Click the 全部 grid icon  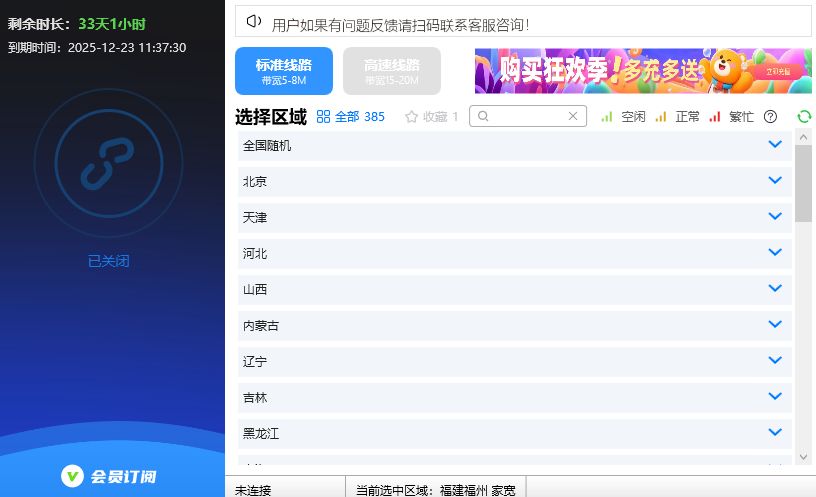[323, 117]
